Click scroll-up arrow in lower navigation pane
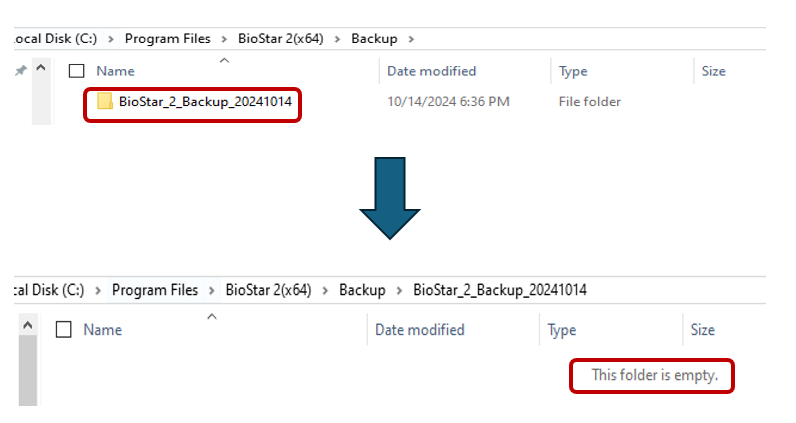 pyautogui.click(x=28, y=325)
